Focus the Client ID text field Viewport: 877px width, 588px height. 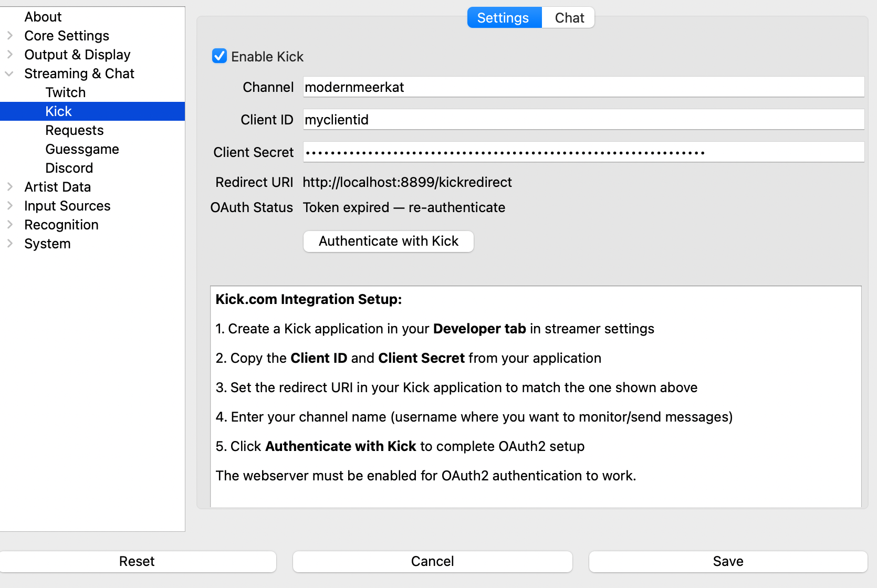pyautogui.click(x=583, y=120)
